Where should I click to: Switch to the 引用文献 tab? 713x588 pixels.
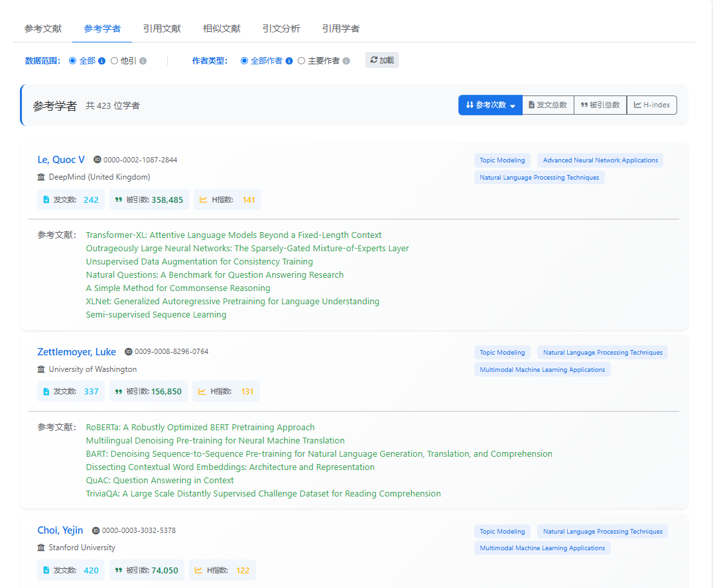[162, 29]
